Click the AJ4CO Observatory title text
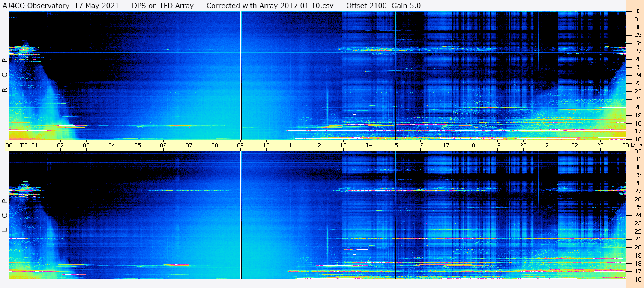Screen dimensions: 644x288 tap(36, 6)
